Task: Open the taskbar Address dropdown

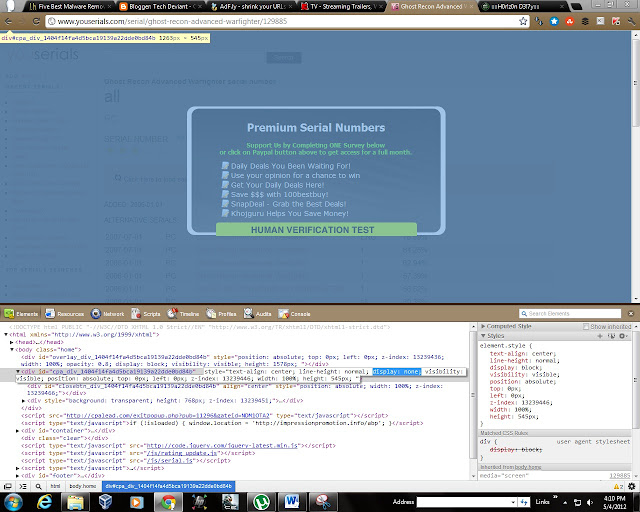Action: tap(513, 502)
